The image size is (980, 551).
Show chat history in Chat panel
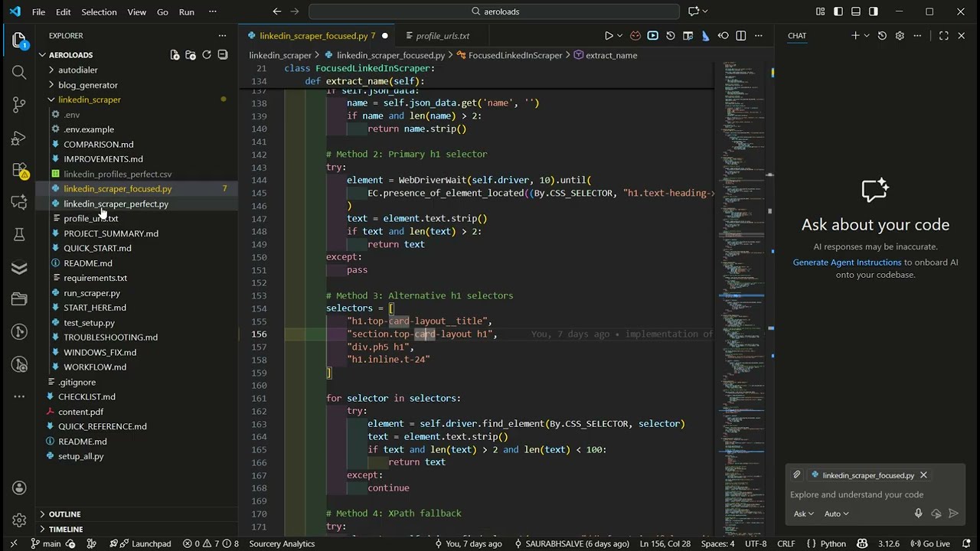click(882, 36)
